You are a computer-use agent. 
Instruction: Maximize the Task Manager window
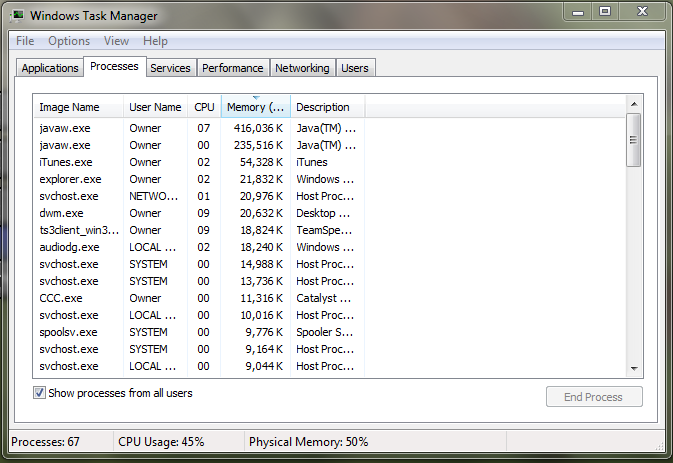point(605,12)
